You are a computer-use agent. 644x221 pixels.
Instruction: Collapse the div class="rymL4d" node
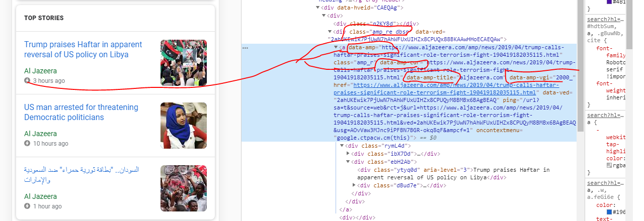click(342, 146)
